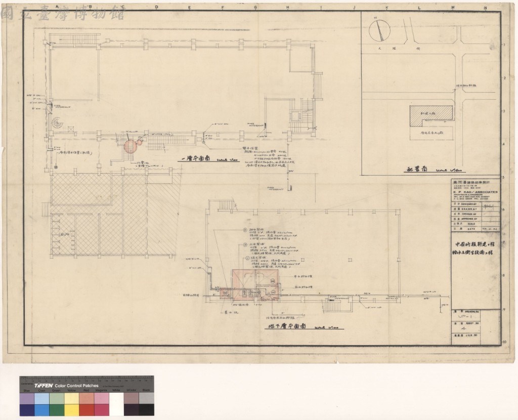Screen dimensions: 518x420
Task: Click the ruler scale on the color card
Action: pos(87,380)
